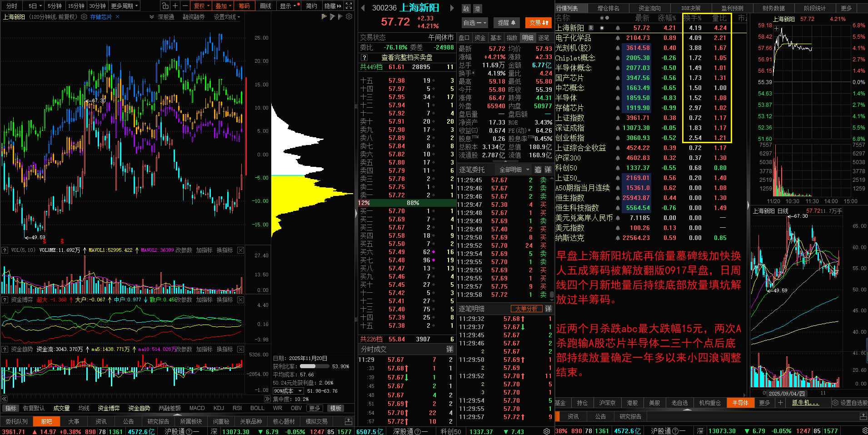868x435 pixels.
Task: Zoom out the chart with minus icon
Action: tap(185, 6)
